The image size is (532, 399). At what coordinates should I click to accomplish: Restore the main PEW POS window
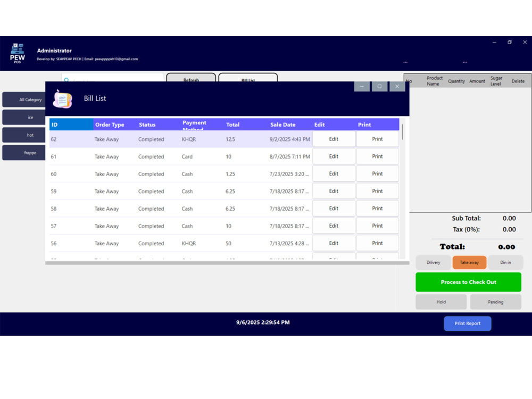[x=510, y=43]
